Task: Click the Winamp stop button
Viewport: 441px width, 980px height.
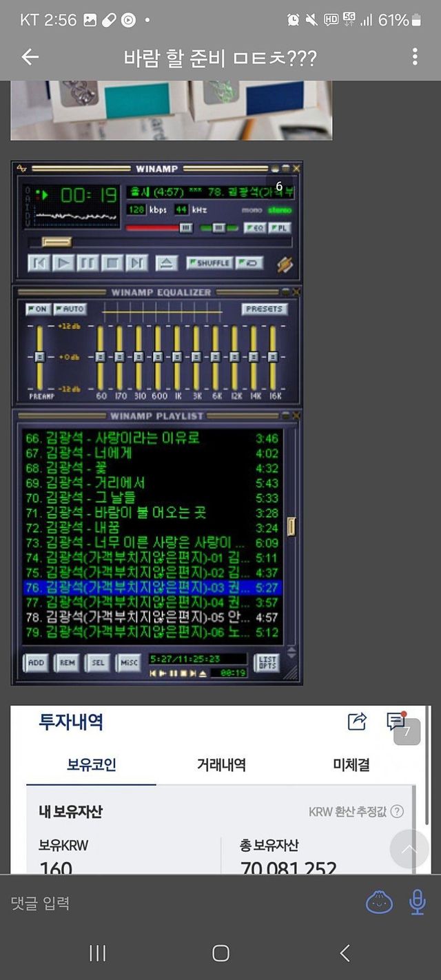Action: point(113,263)
